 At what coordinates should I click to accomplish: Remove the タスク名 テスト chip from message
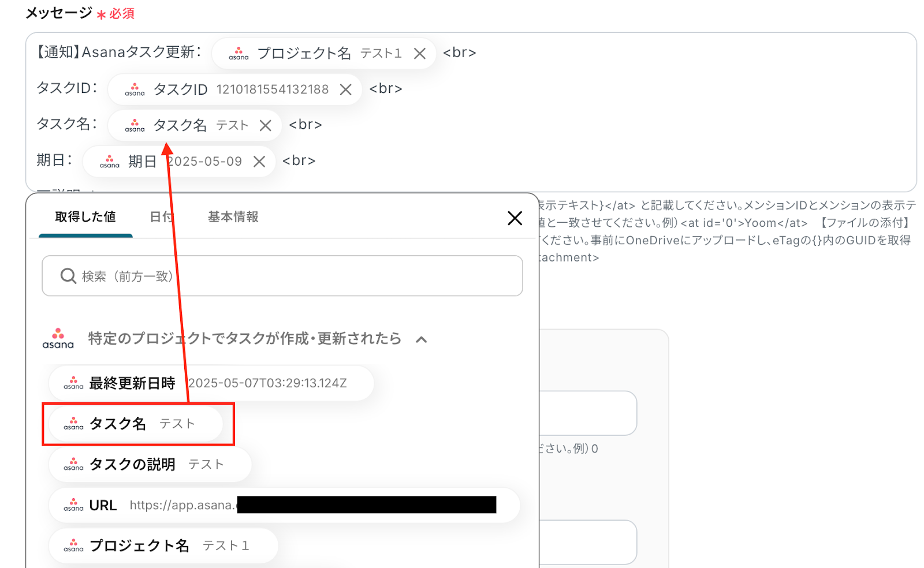(266, 125)
